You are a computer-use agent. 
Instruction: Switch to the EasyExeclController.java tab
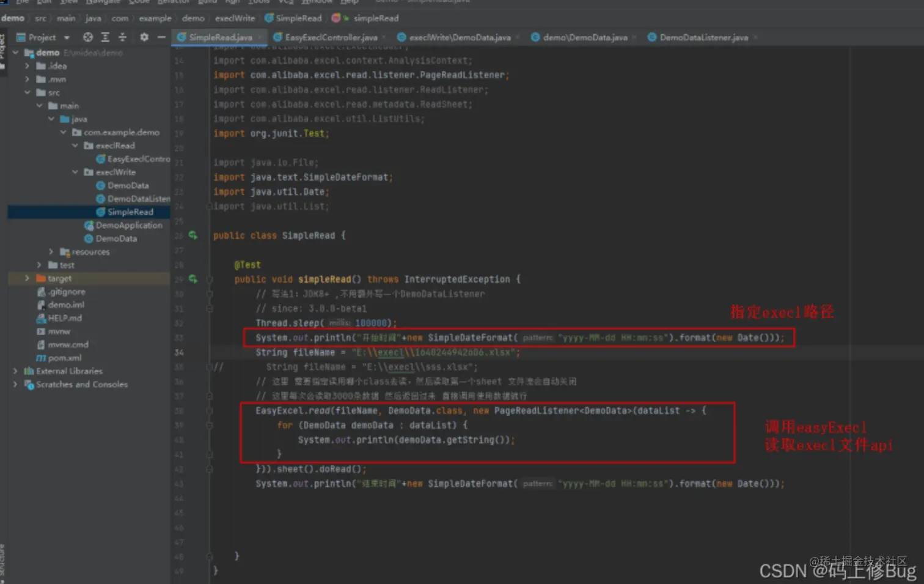[x=331, y=37]
